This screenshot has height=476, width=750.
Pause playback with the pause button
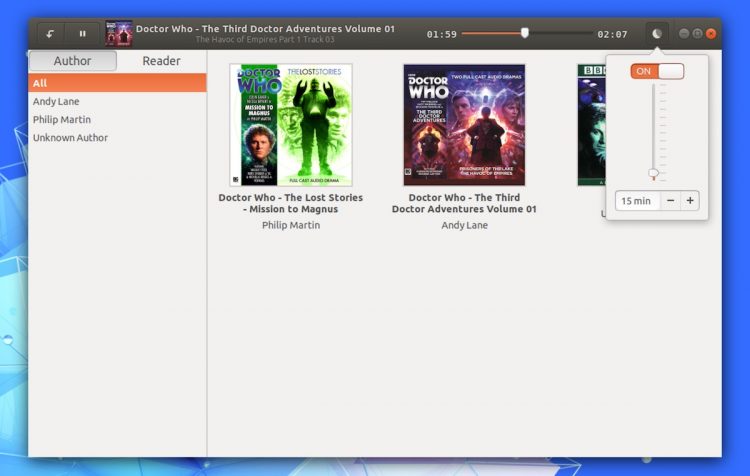point(82,34)
